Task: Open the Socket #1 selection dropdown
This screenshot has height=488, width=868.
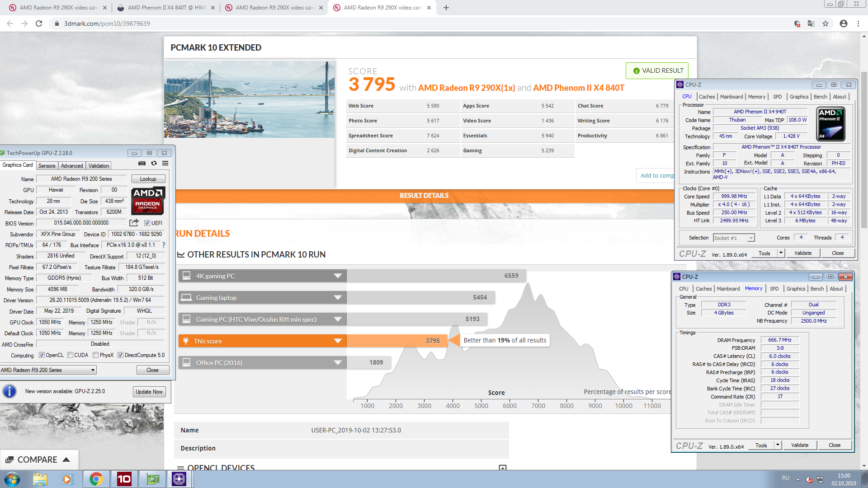Action: click(x=734, y=238)
